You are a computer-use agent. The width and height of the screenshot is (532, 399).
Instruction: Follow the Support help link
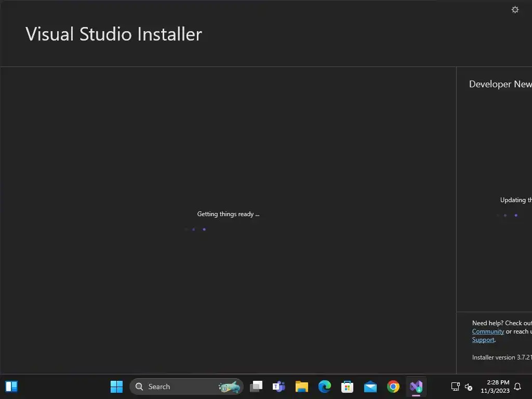tap(483, 340)
